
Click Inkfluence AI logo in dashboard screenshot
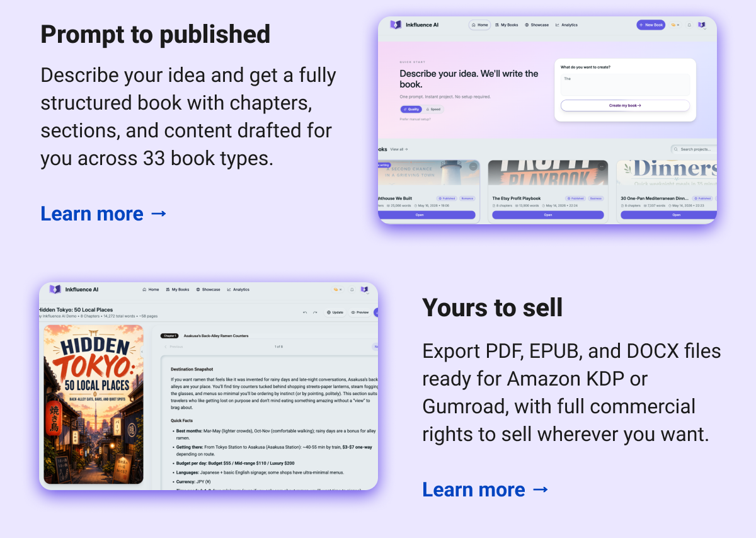(414, 25)
